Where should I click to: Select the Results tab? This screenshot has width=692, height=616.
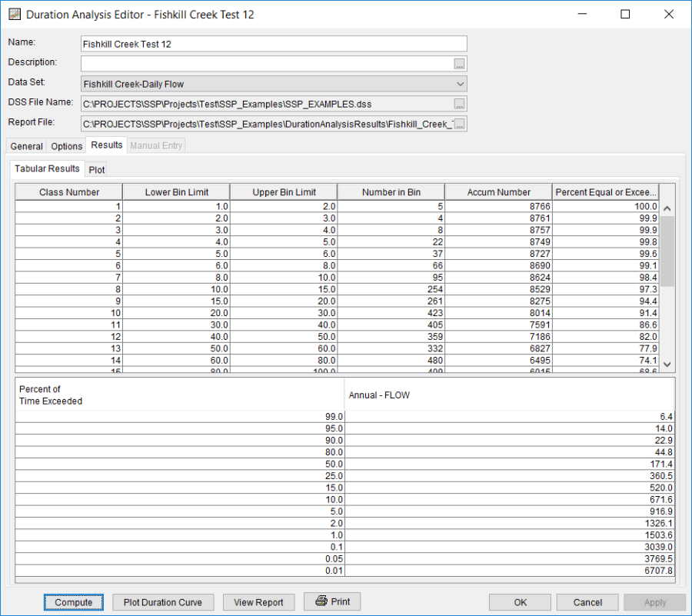(x=107, y=145)
